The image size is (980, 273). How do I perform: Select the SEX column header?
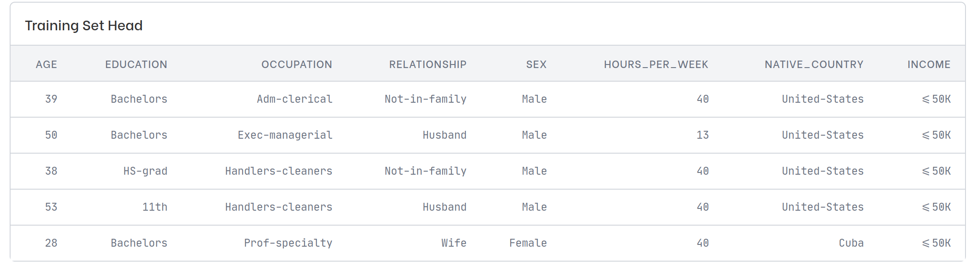pos(536,65)
